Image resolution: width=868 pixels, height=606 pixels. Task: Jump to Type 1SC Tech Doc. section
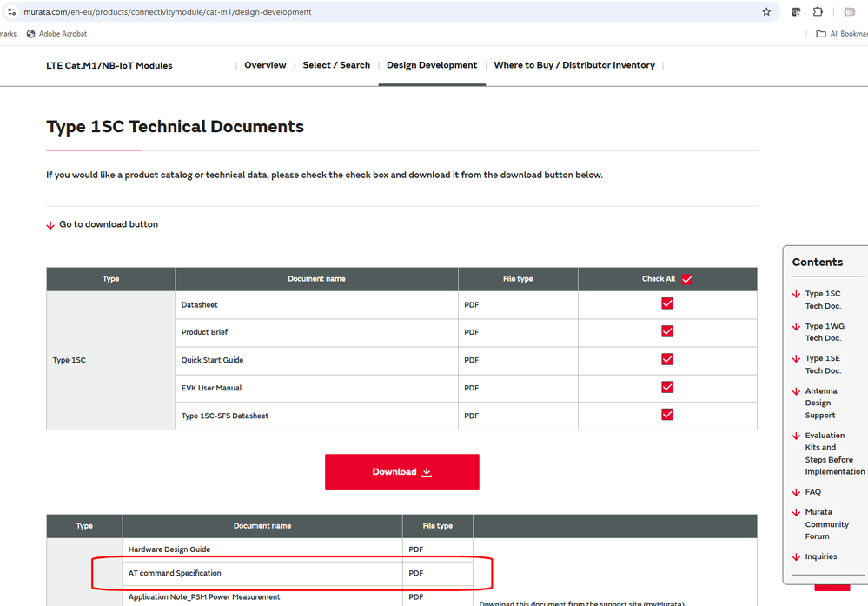click(x=823, y=300)
